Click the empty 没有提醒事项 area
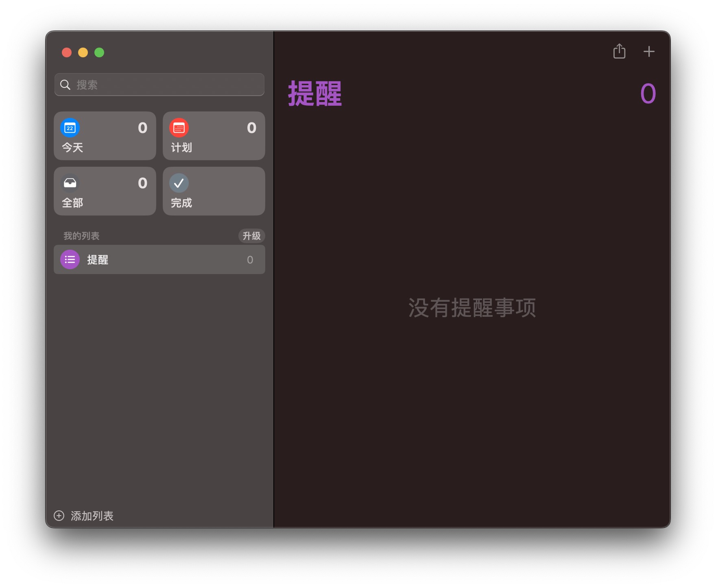This screenshot has width=716, height=588. click(472, 308)
